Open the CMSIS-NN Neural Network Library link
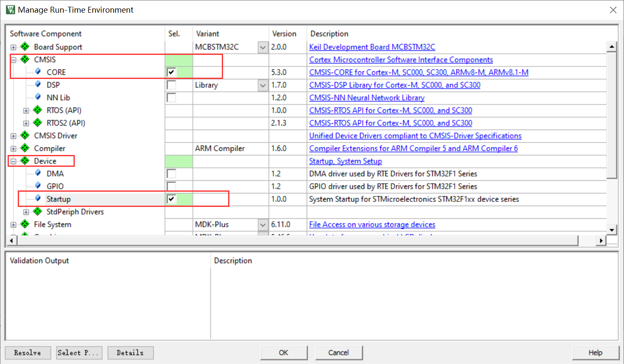Image resolution: width=624 pixels, height=364 pixels. coord(367,98)
